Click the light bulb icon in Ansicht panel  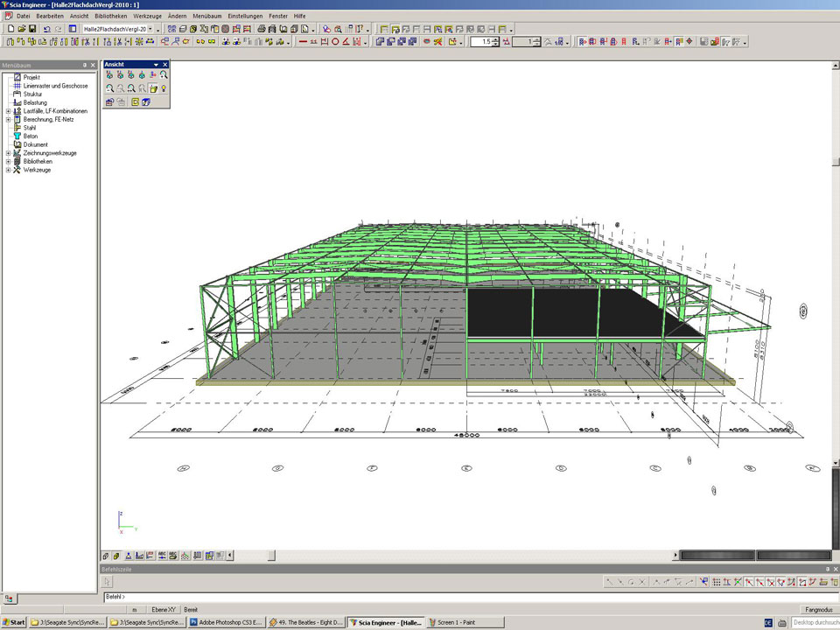click(x=164, y=88)
